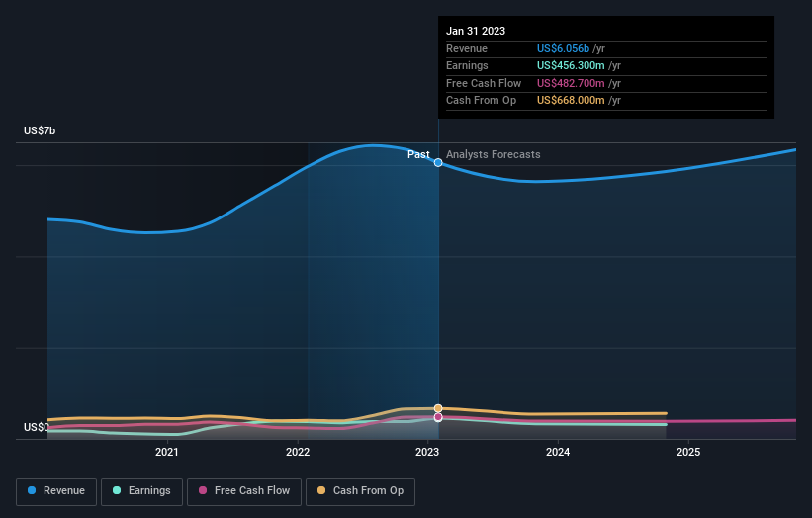Viewport: 812px width, 518px height.
Task: Toggle the Revenue legend button
Action: coord(56,491)
